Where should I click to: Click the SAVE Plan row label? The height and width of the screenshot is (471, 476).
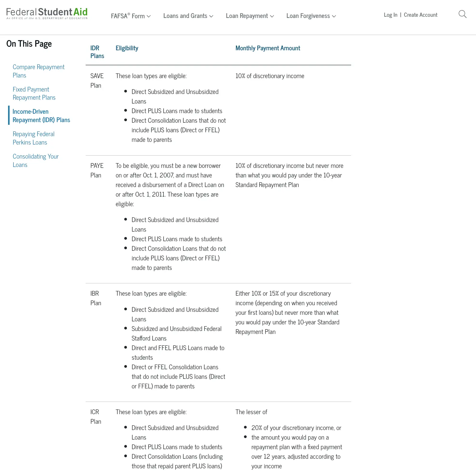coord(96,80)
